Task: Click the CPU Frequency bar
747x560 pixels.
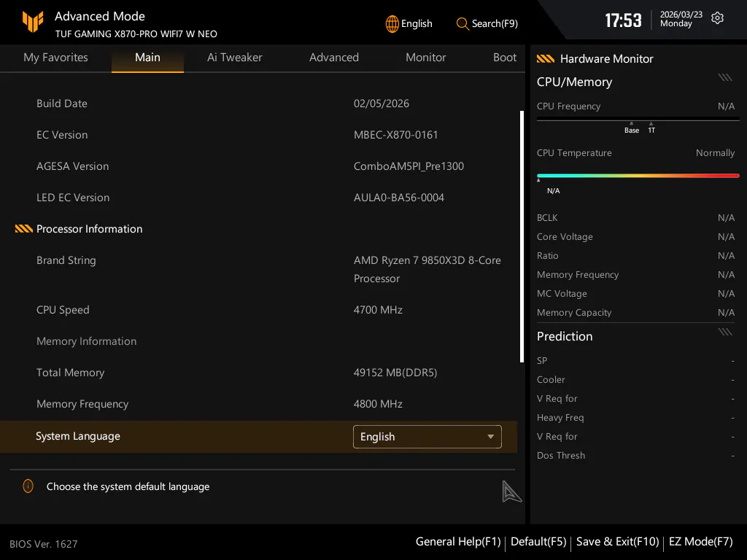Action: [x=638, y=119]
